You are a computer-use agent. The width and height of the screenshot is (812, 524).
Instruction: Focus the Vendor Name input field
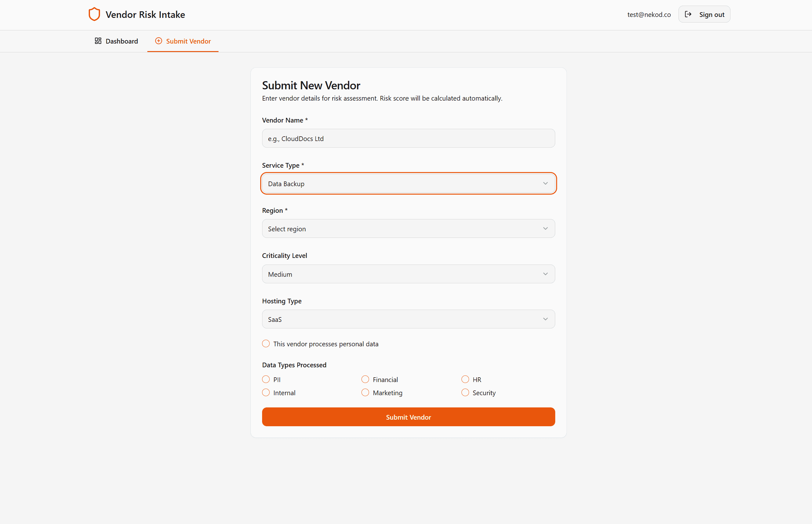click(x=409, y=139)
